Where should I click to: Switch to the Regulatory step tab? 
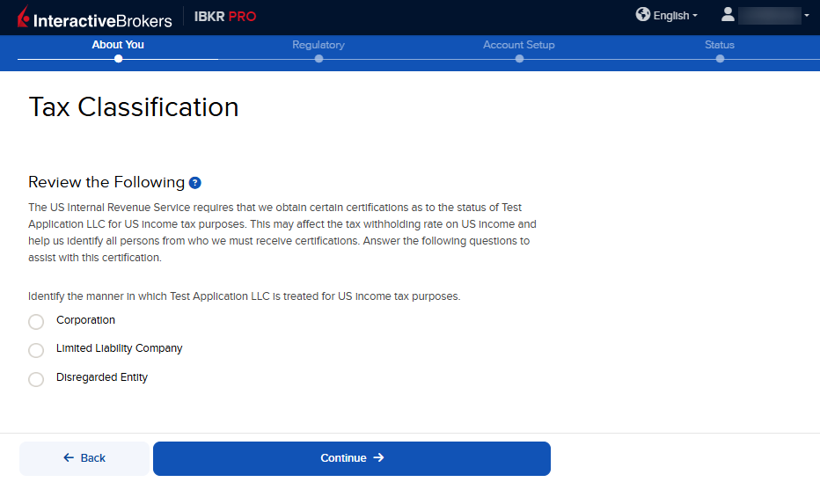tap(318, 45)
